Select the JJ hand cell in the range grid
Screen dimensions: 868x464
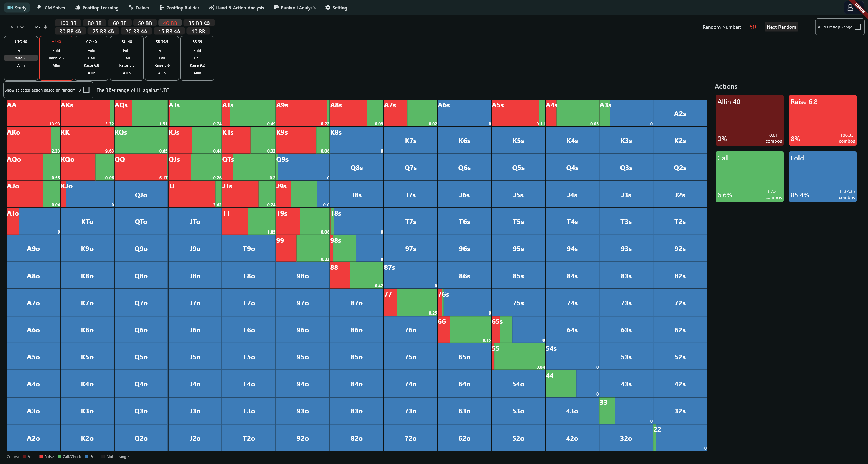click(195, 195)
